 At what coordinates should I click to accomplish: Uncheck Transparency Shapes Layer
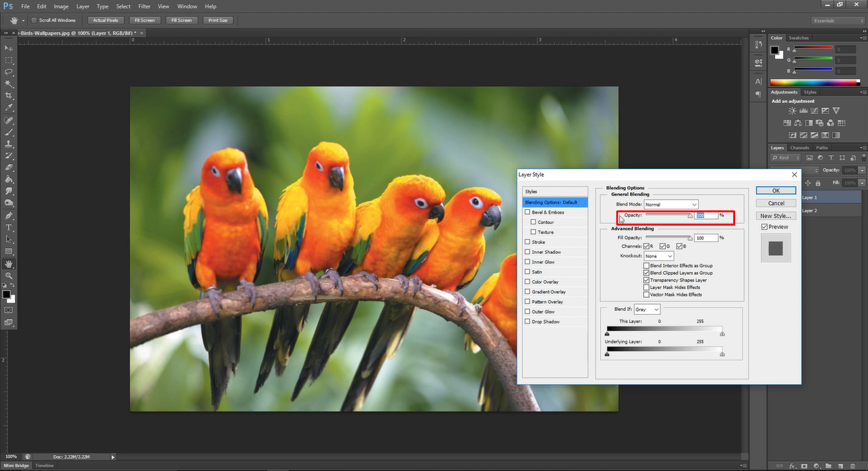646,280
